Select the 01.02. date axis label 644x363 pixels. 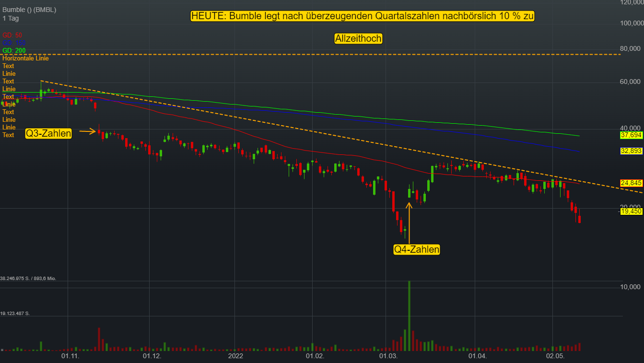tap(315, 356)
